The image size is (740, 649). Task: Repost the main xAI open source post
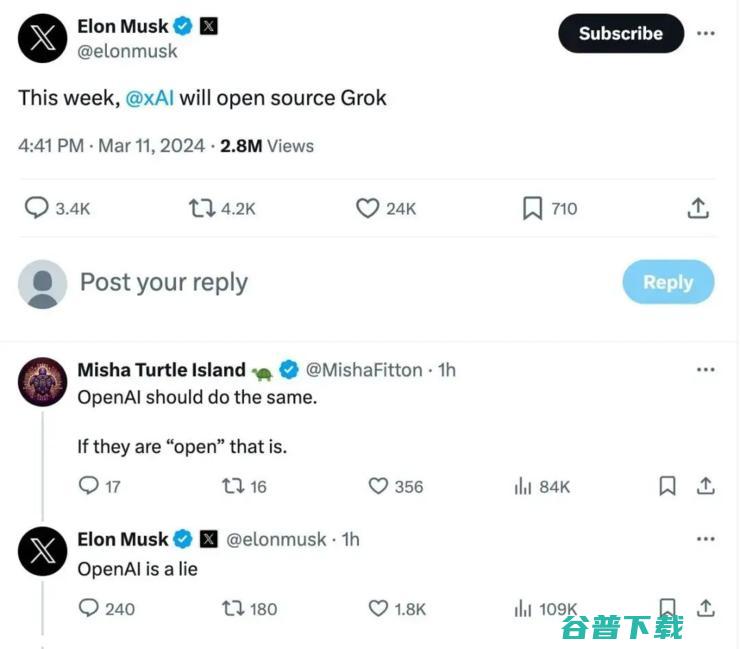tap(201, 208)
